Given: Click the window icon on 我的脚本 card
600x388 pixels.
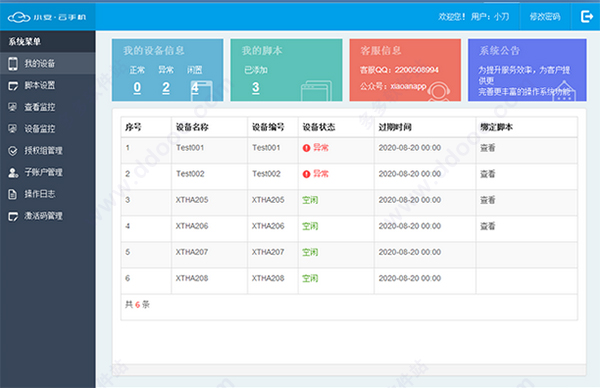Looking at the screenshot, I should click(316, 91).
